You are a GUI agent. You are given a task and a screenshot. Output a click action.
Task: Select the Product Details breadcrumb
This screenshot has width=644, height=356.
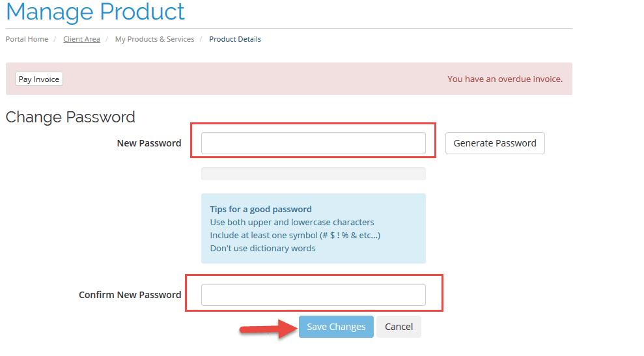[x=235, y=39]
